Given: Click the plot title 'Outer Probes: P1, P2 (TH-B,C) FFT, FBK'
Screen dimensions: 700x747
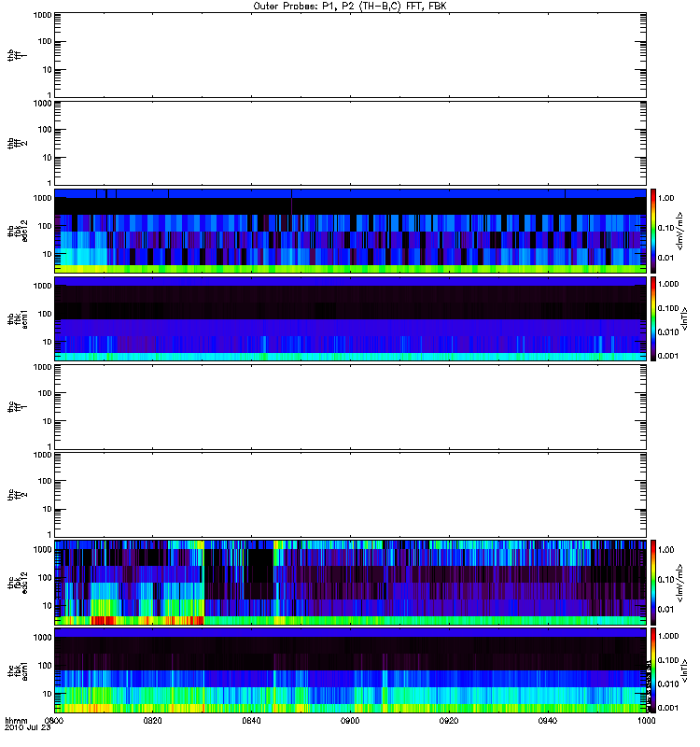Looking at the screenshot, I should click(x=350, y=7).
